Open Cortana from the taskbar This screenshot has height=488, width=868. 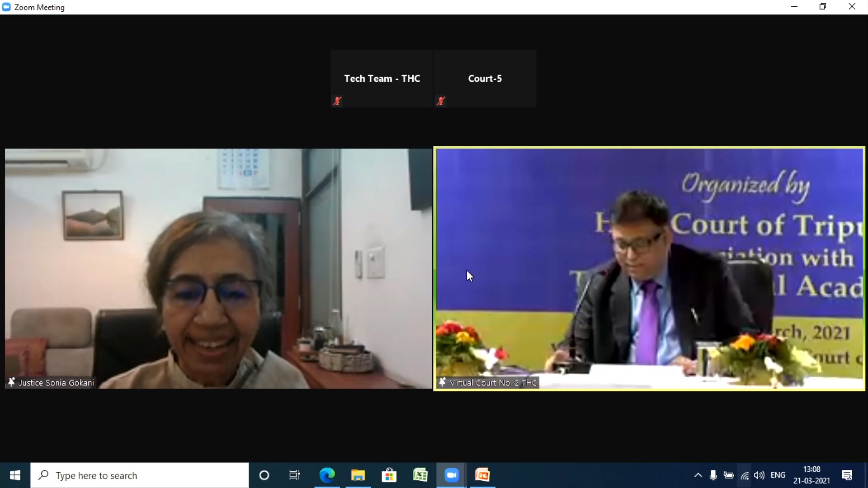(264, 475)
